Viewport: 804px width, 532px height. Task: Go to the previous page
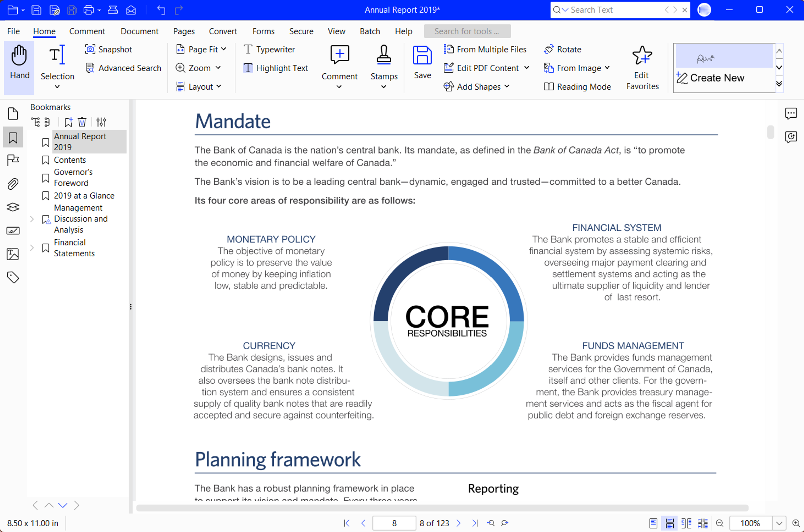tap(363, 523)
